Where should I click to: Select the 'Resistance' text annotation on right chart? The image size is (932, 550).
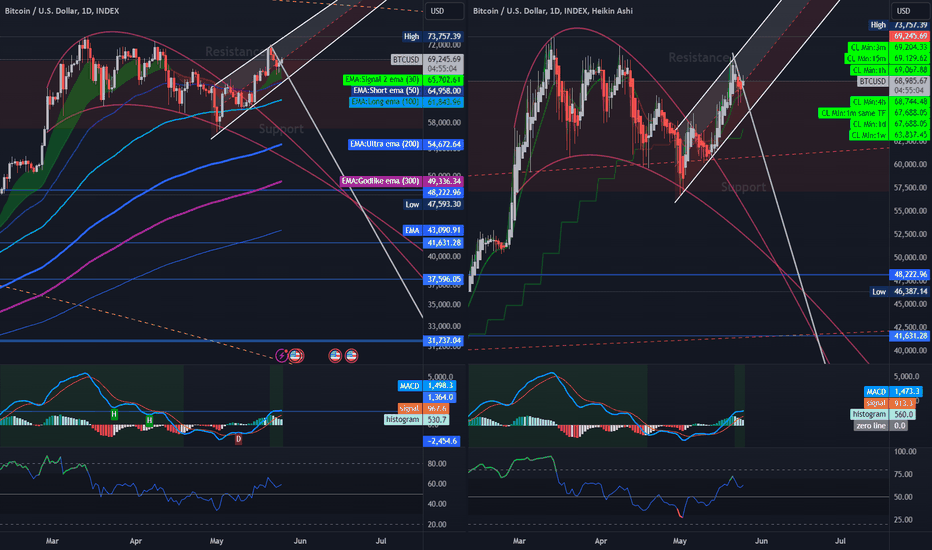pyautogui.click(x=698, y=58)
